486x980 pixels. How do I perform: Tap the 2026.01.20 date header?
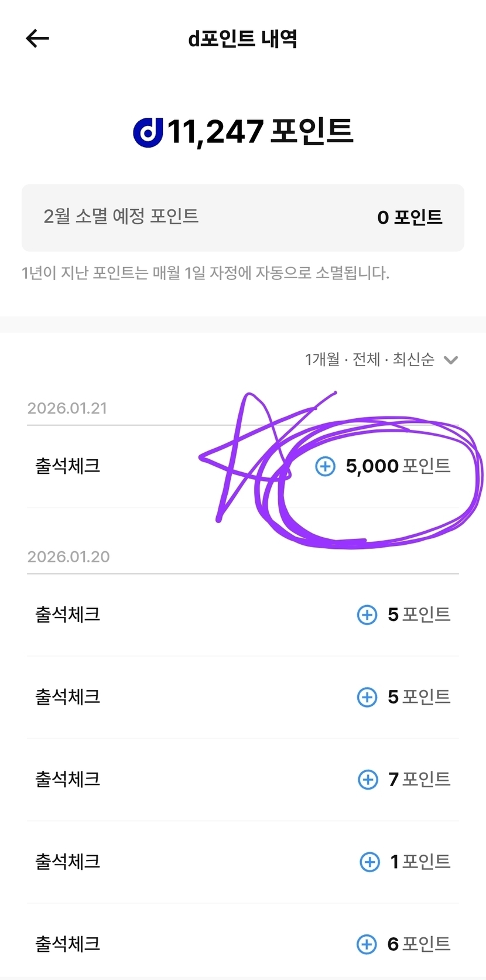pos(69,556)
